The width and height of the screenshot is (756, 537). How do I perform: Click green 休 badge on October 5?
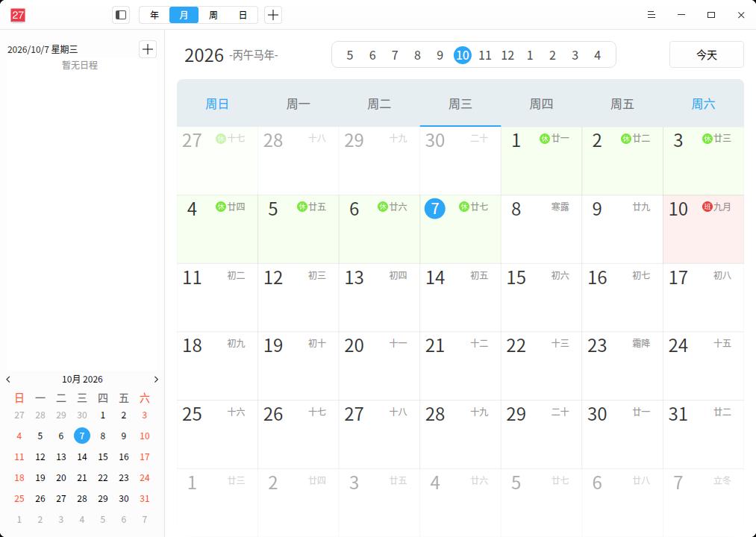pyautogui.click(x=302, y=207)
